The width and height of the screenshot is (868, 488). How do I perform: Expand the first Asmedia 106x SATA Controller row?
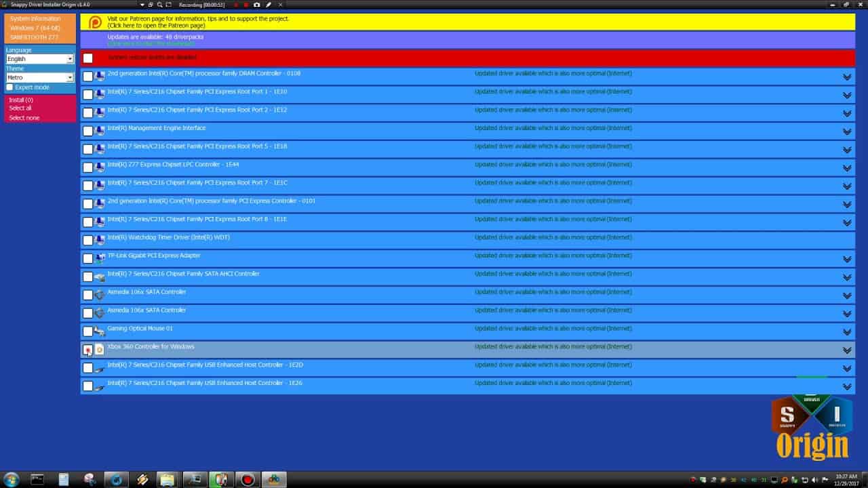pyautogui.click(x=847, y=296)
